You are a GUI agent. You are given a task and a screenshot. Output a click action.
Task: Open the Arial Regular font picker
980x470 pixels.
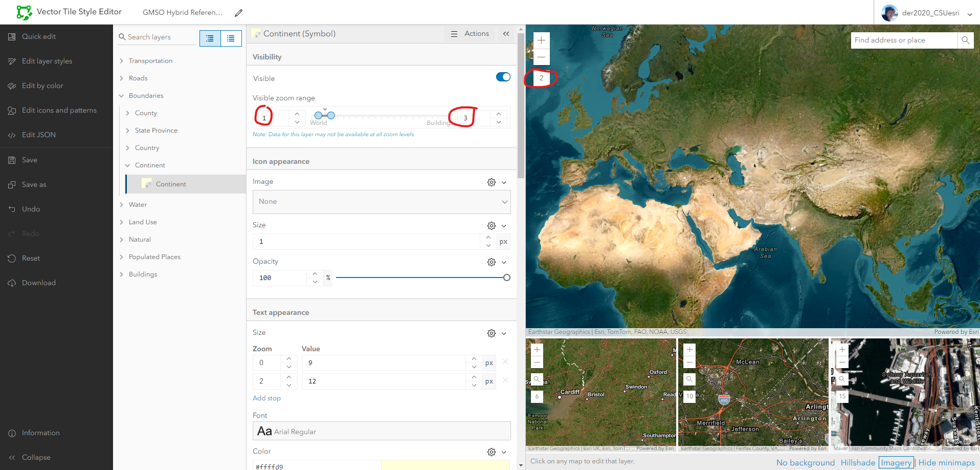coord(382,431)
